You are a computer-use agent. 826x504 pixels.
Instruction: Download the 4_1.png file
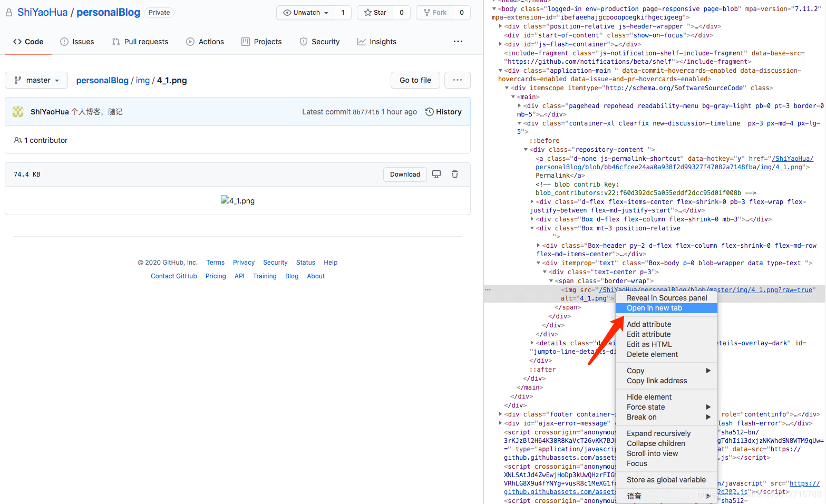coord(405,175)
